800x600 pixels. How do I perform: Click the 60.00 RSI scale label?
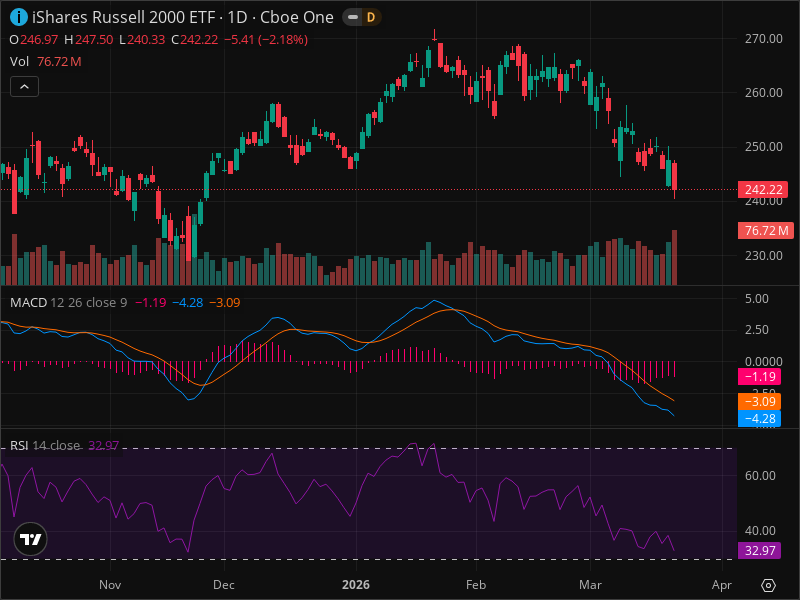[x=760, y=476]
